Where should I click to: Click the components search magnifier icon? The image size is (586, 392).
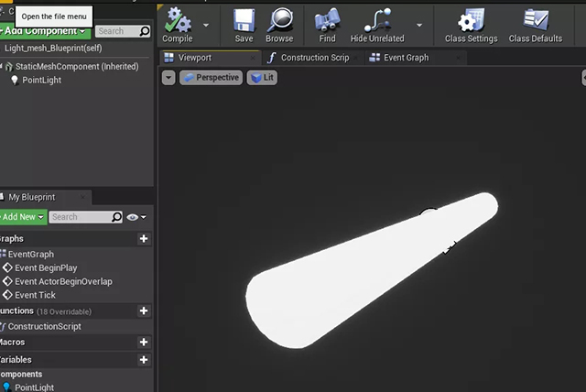[144, 31]
